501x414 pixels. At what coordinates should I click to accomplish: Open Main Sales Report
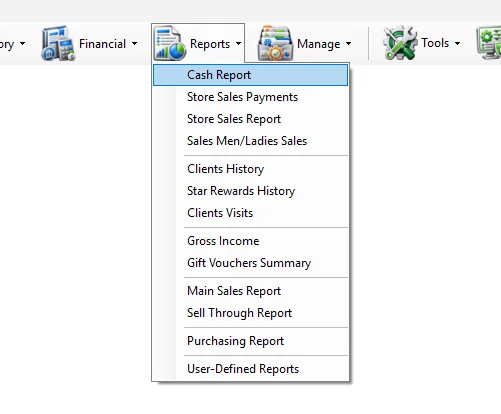point(250,291)
